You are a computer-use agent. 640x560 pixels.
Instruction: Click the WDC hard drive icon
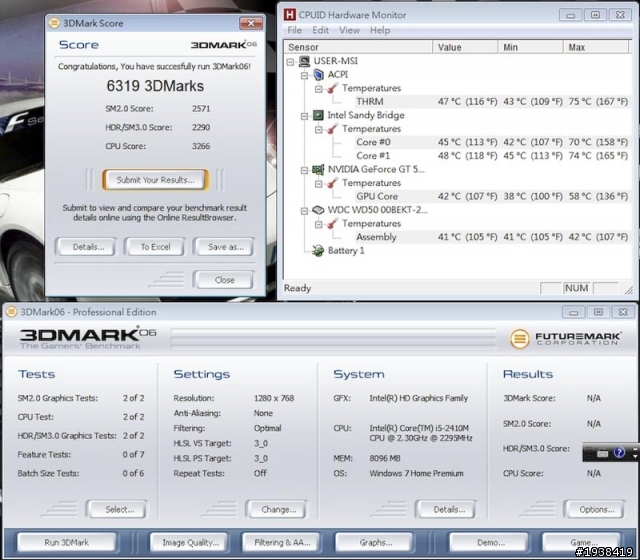point(318,210)
